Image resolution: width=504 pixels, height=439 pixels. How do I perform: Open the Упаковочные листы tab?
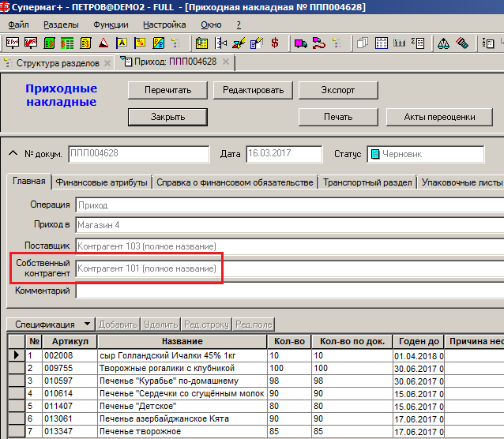coord(462,182)
